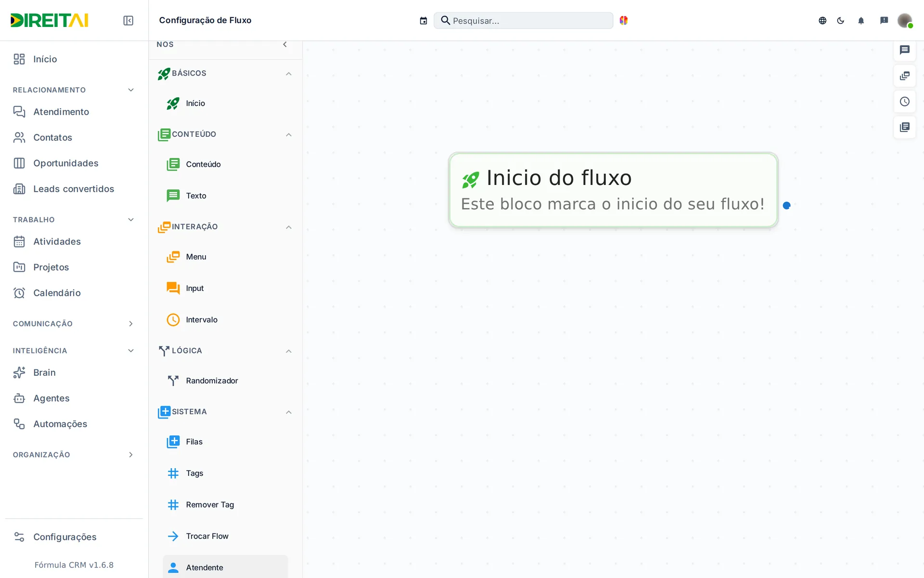Click the Pesquisar search field
This screenshot has width=924, height=578.
point(524,20)
